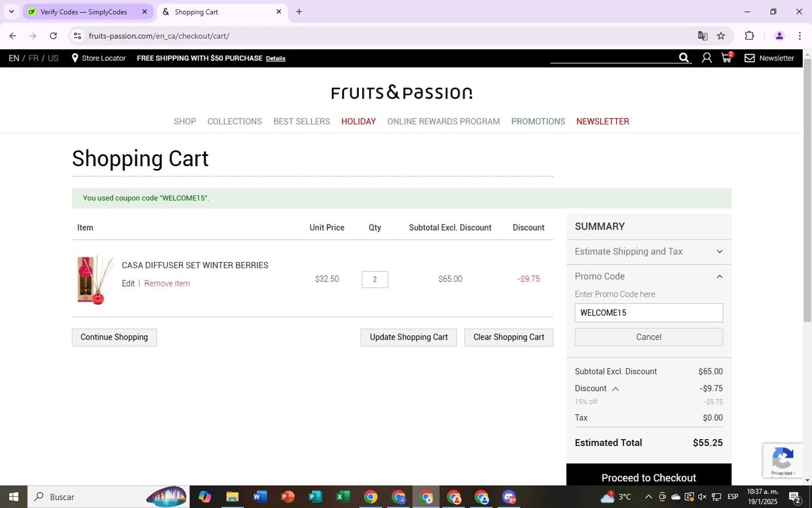Image resolution: width=812 pixels, height=508 pixels.
Task: Click the promo code input WELCOME15
Action: click(649, 313)
